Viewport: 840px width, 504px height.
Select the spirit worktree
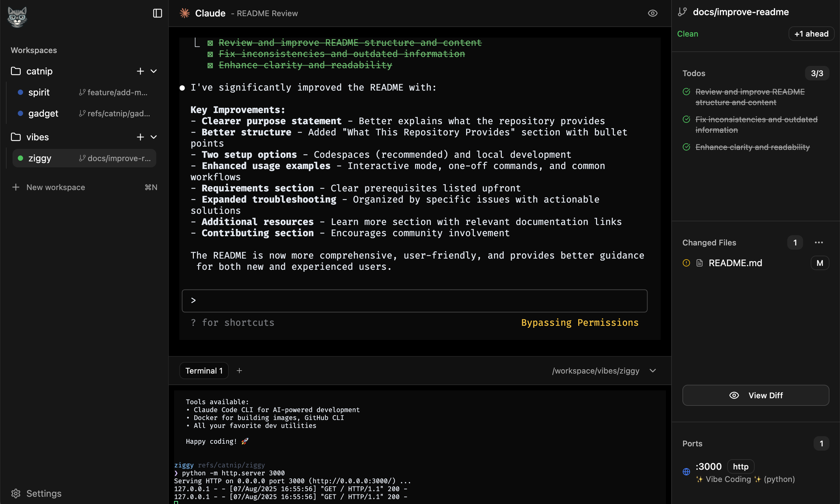click(x=39, y=92)
